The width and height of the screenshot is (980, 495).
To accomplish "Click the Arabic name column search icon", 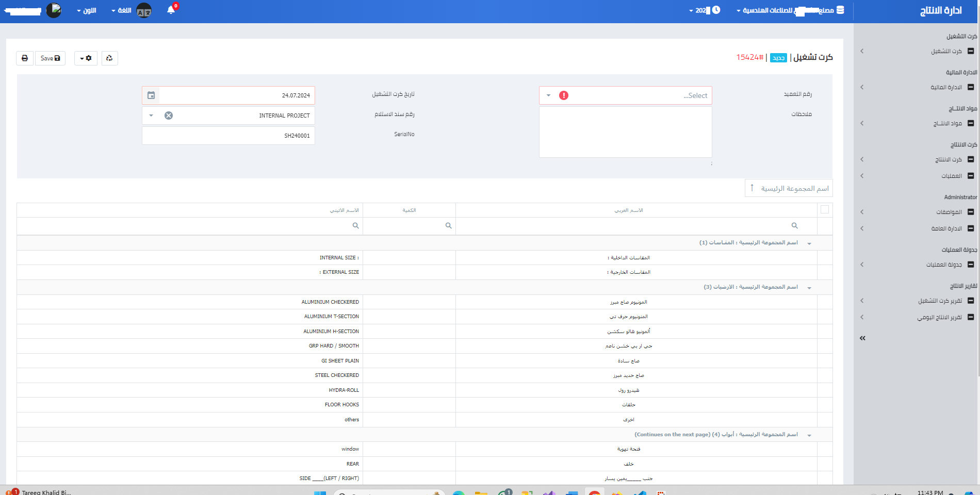I will tap(794, 226).
